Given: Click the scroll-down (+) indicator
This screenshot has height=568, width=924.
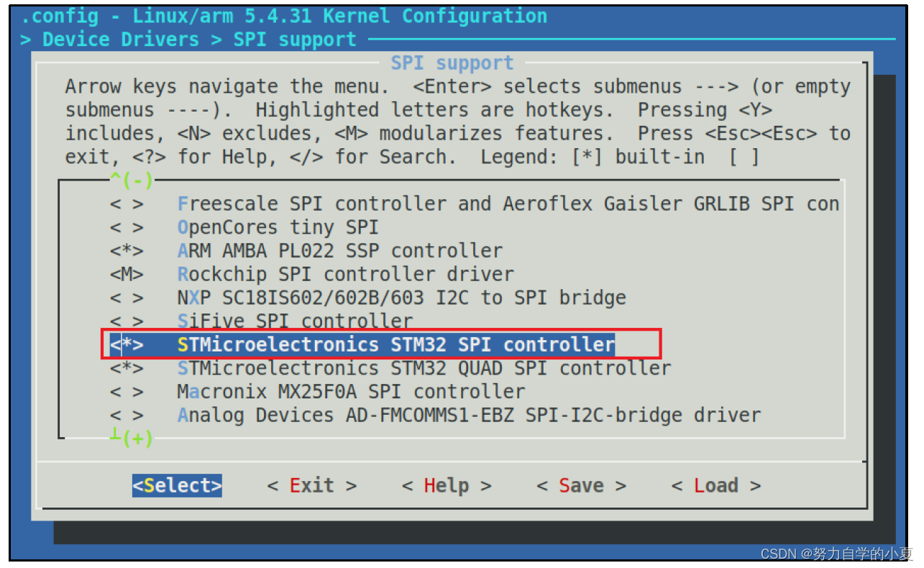Looking at the screenshot, I should (x=132, y=438).
